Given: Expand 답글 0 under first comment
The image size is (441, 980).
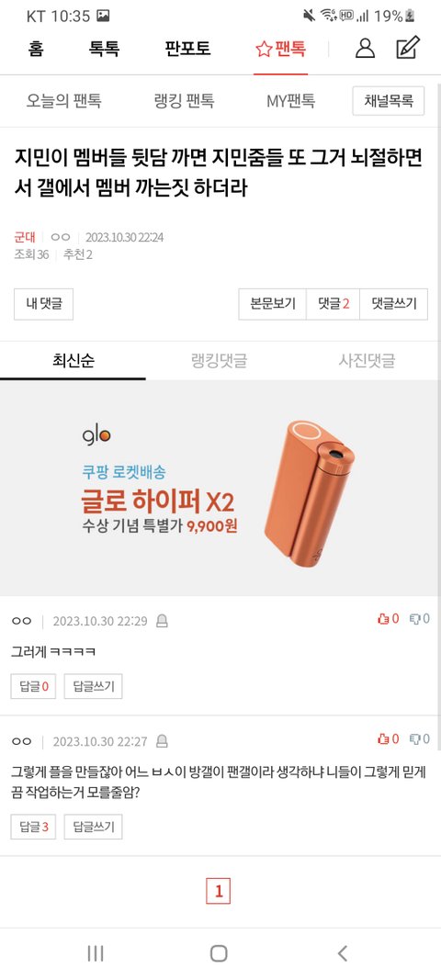Looking at the screenshot, I should (x=34, y=686).
